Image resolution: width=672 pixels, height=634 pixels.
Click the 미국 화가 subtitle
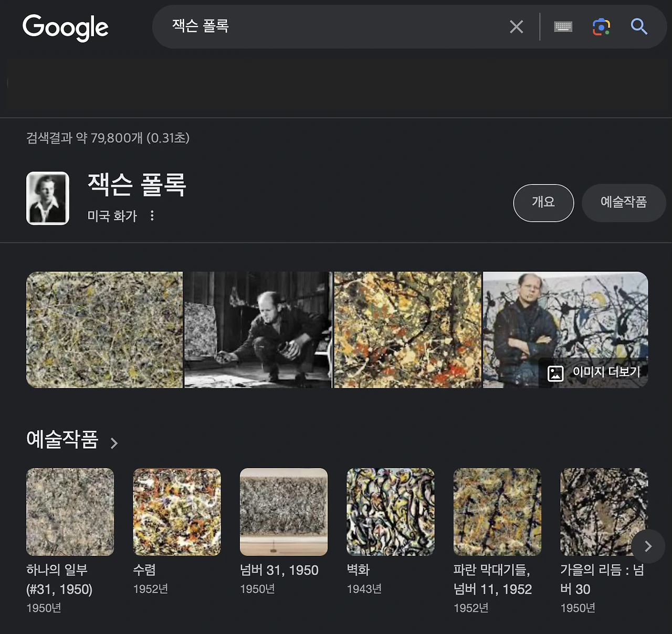coord(112,216)
